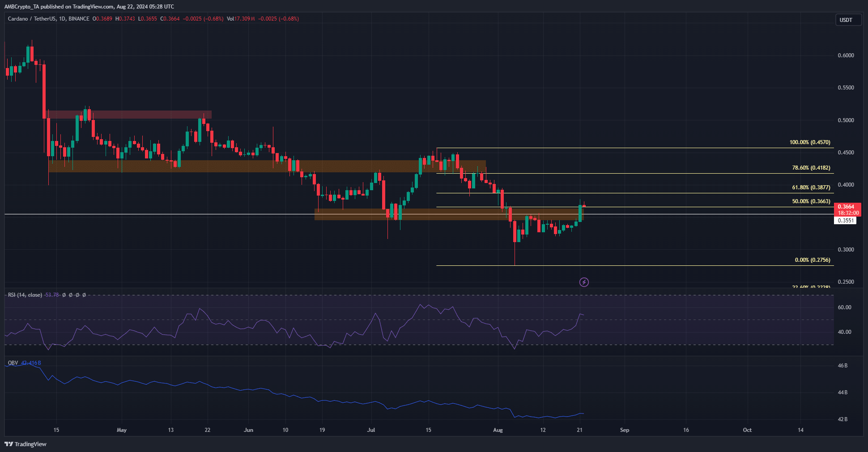The image size is (868, 452).
Task: Select the 50.00% (0.3663) Fib label
Action: (x=811, y=201)
